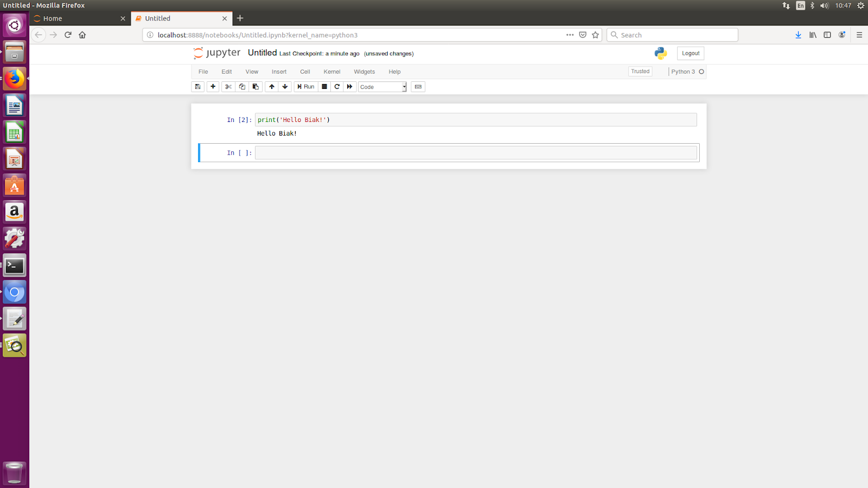Copy the selected cell

click(242, 86)
